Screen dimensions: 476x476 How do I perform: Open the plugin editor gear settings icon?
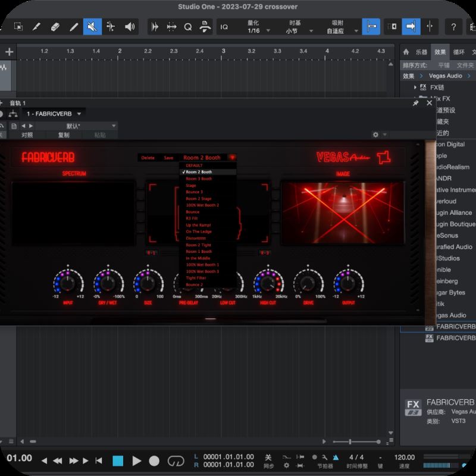tap(375, 135)
